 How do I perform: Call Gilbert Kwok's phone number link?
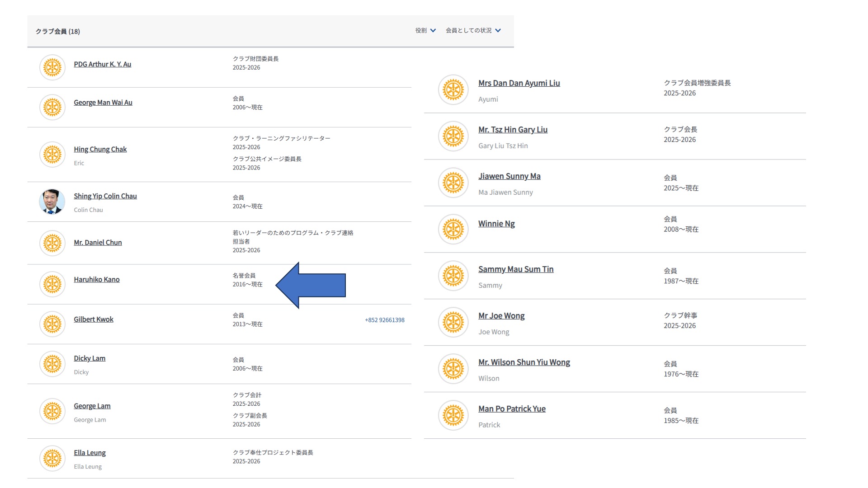pyautogui.click(x=384, y=320)
